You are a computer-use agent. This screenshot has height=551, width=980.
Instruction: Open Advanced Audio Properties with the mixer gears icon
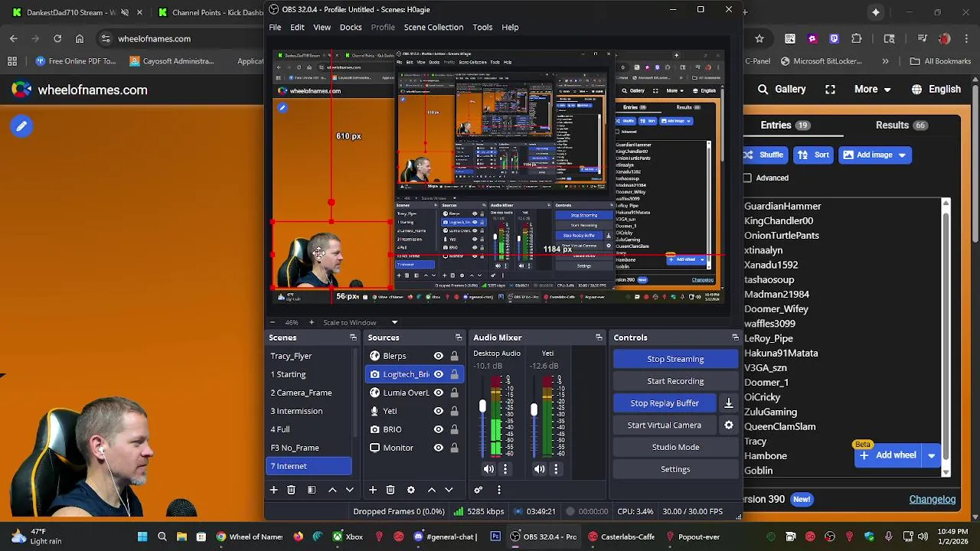tap(479, 490)
